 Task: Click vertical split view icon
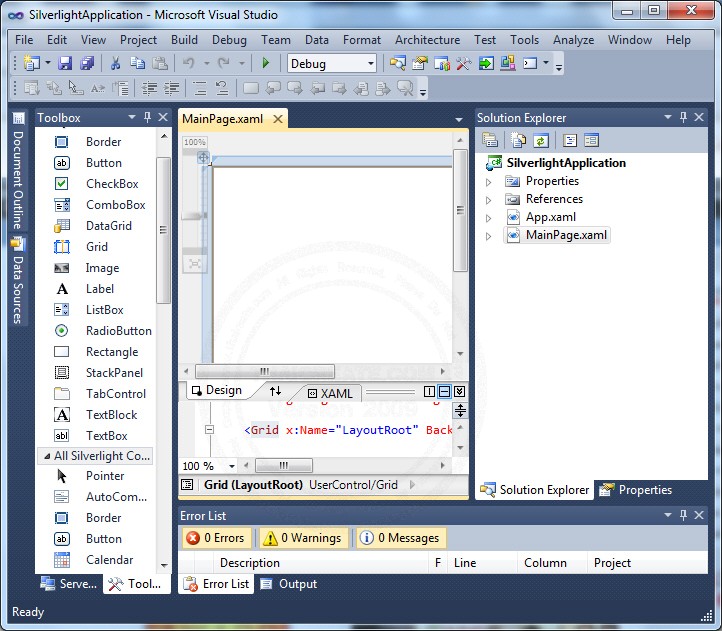click(x=429, y=391)
